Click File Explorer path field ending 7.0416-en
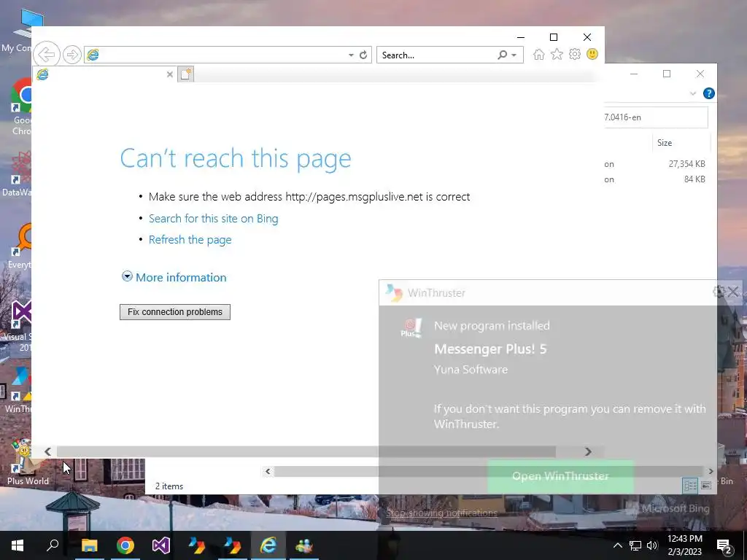Viewport: 747px width, 560px height. click(x=656, y=117)
